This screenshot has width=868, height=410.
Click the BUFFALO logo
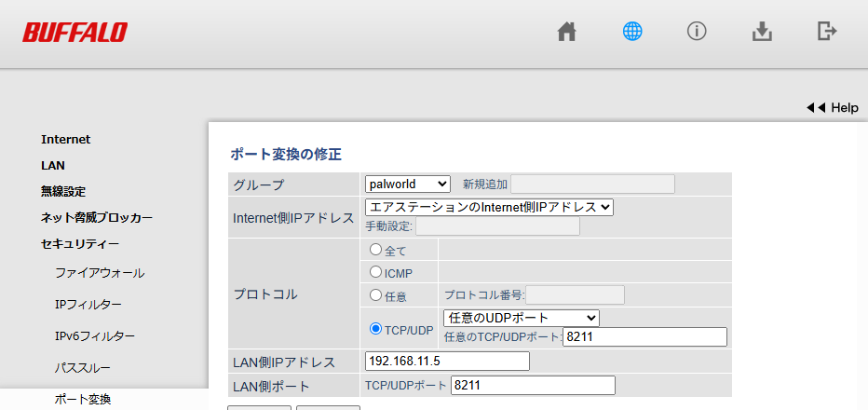pyautogui.click(x=75, y=33)
